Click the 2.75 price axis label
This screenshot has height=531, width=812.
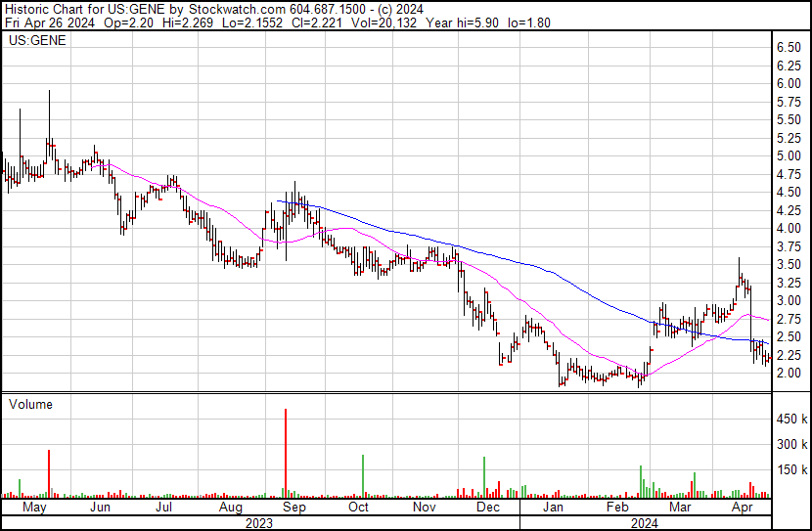pos(789,319)
